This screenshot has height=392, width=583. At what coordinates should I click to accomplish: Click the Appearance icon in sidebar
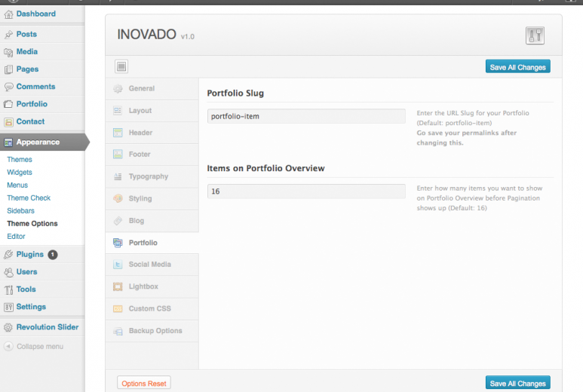[8, 142]
